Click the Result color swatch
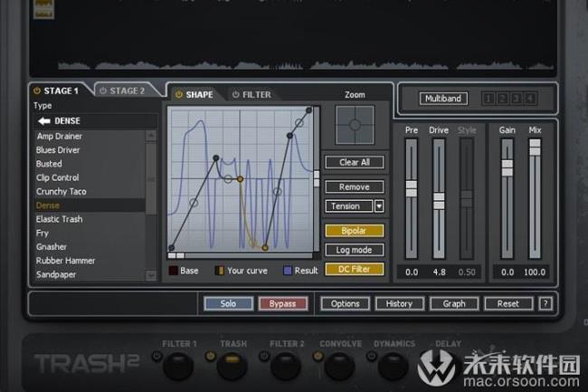 (288, 271)
